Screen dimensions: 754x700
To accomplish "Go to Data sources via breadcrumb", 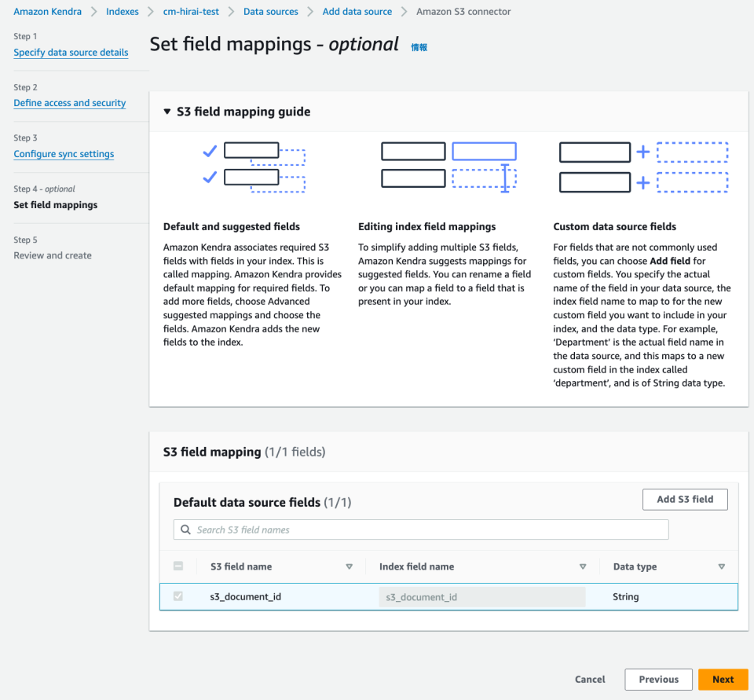I will (271, 11).
